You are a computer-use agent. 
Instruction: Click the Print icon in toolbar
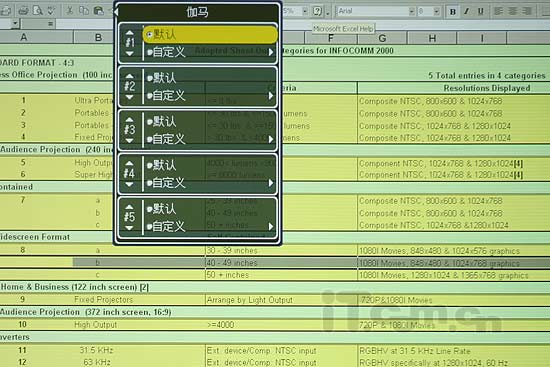pos(24,11)
